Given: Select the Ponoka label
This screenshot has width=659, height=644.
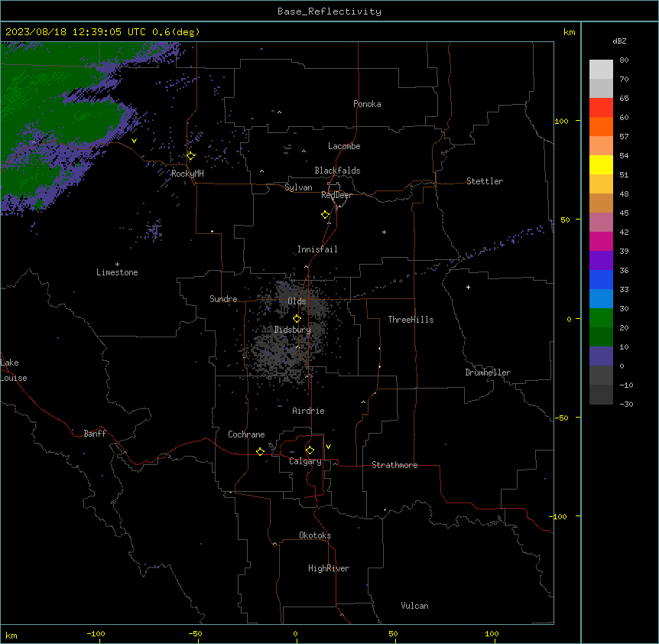Looking at the screenshot, I should (x=367, y=104).
